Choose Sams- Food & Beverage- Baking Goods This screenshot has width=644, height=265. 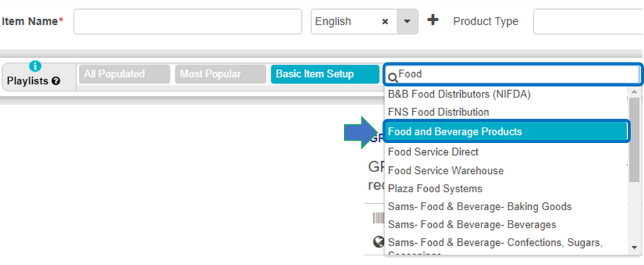coord(479,207)
